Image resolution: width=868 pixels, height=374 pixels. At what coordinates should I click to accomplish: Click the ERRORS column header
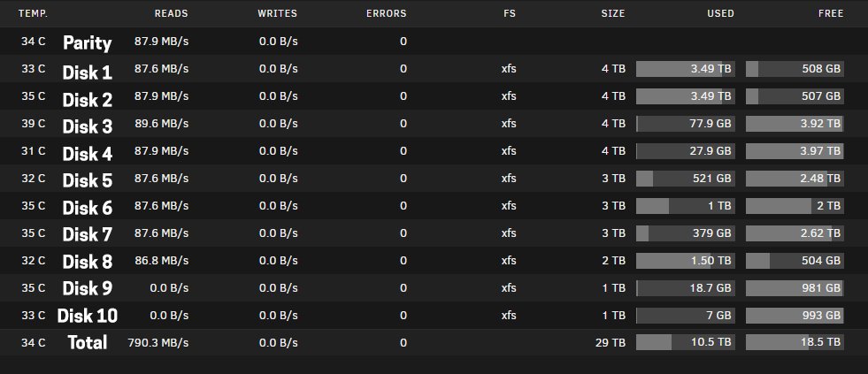pos(387,13)
